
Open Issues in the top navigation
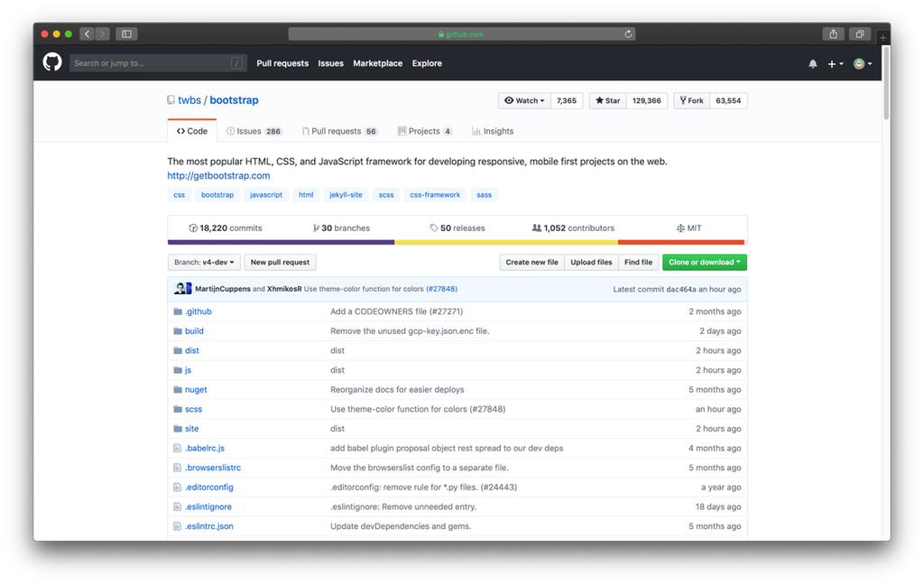tap(330, 63)
